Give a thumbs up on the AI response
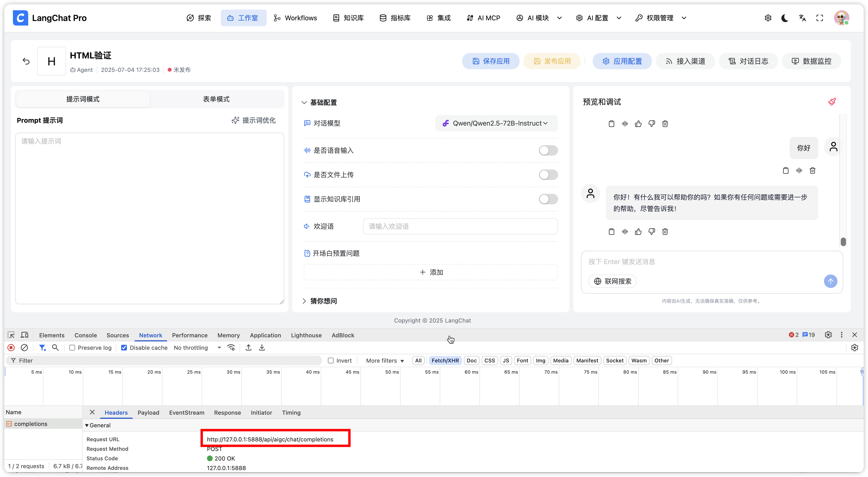The height and width of the screenshot is (477, 868). pyautogui.click(x=638, y=232)
